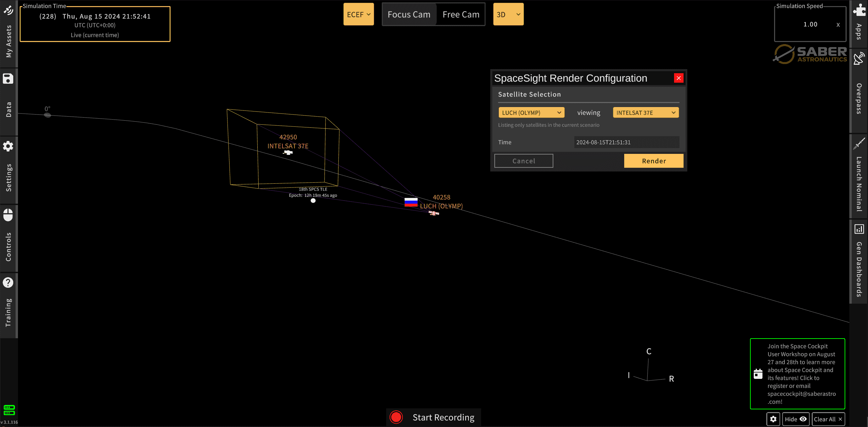The height and width of the screenshot is (427, 868).
Task: Open the Gen Dashboards chart icon
Action: click(x=859, y=229)
